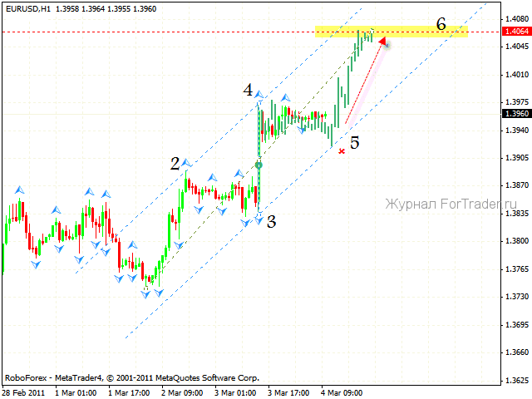Click the 2 Mar 09:00 time axis label

183,392
